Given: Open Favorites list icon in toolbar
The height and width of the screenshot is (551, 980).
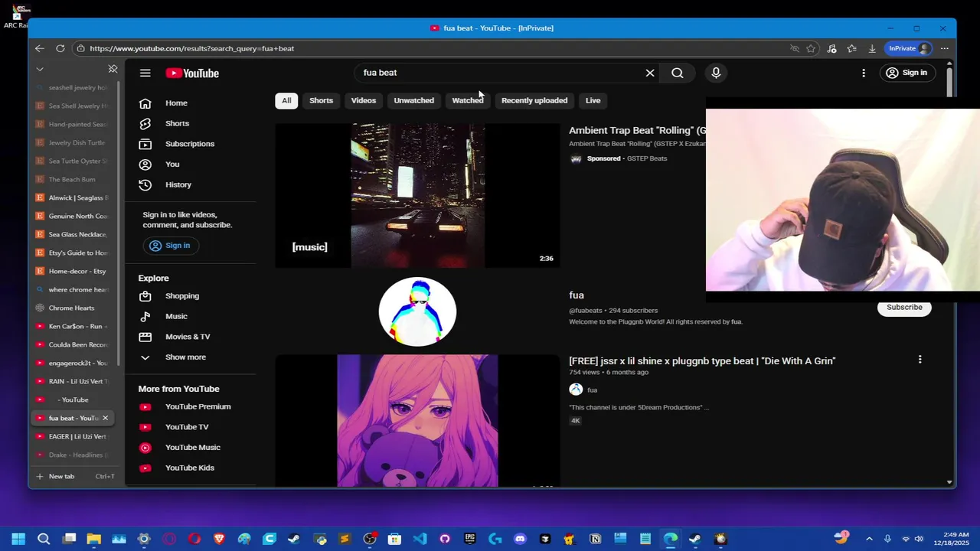Looking at the screenshot, I should tap(852, 48).
